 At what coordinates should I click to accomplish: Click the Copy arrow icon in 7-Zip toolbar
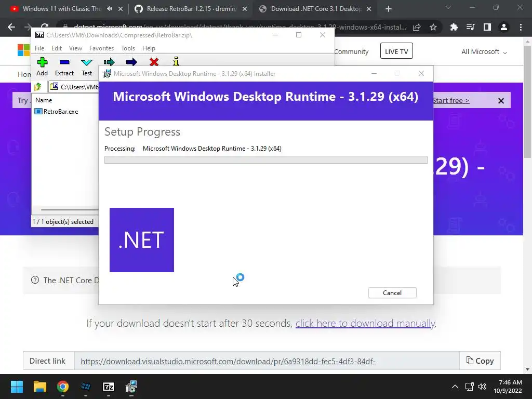tap(109, 62)
